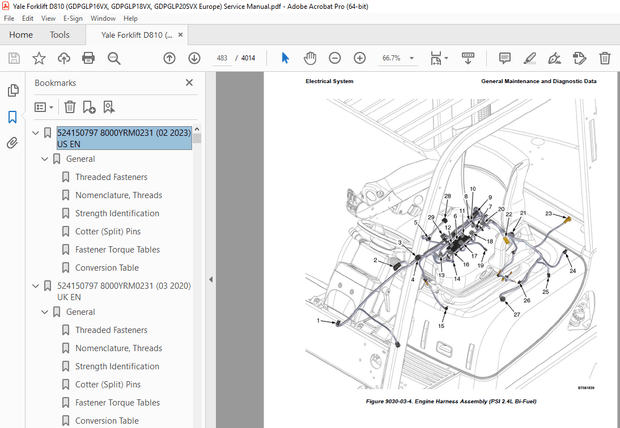This screenshot has width=620, height=428.
Task: Collapse the first General bookmark group
Action: [x=45, y=159]
